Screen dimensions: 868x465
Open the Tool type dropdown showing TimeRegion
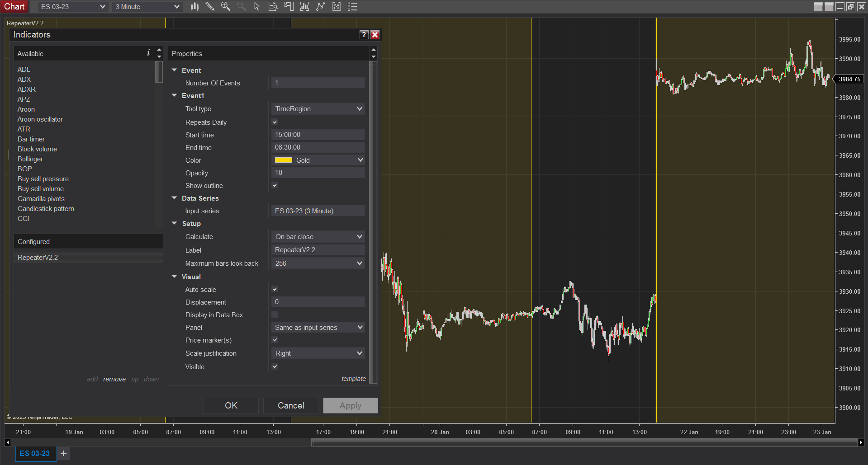(x=318, y=109)
